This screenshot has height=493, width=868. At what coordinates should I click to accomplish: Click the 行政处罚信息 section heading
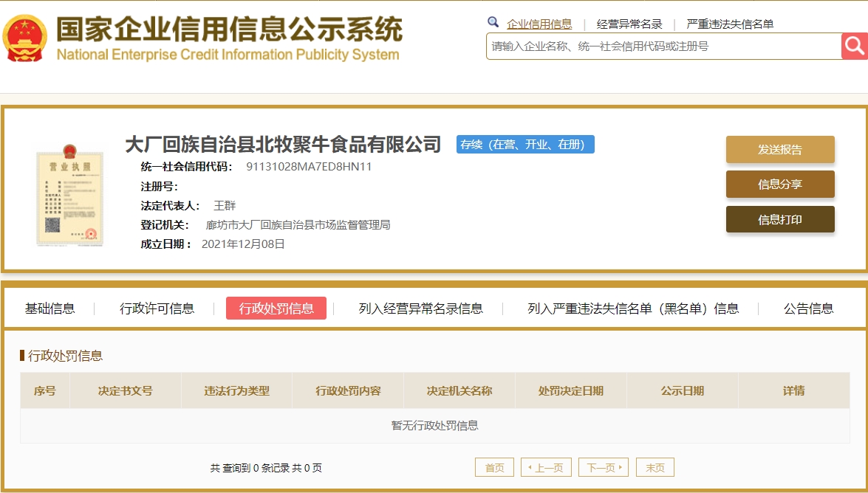pos(65,356)
